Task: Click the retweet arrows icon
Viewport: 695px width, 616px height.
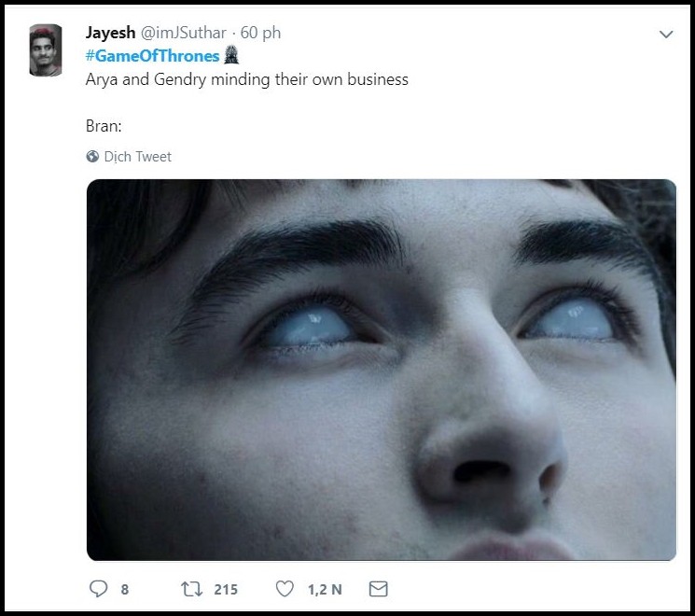Action: pyautogui.click(x=190, y=589)
